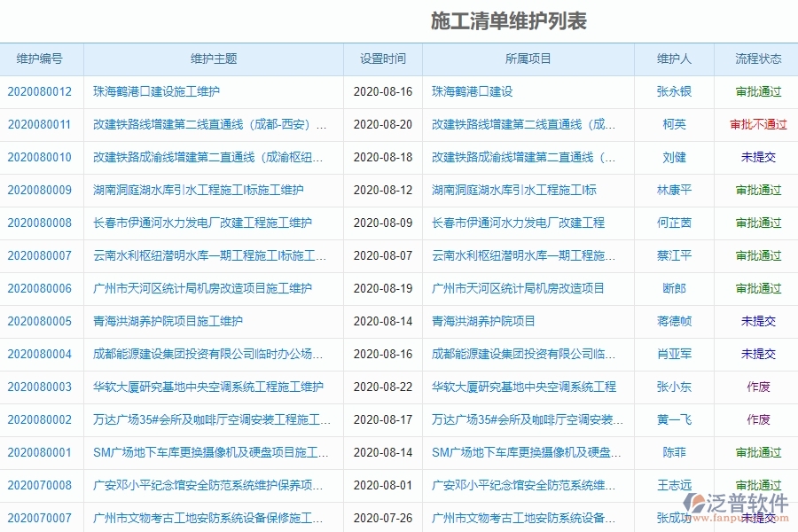Click 作废 status in 华软大厦 row
The width and height of the screenshot is (798, 532).
click(755, 387)
